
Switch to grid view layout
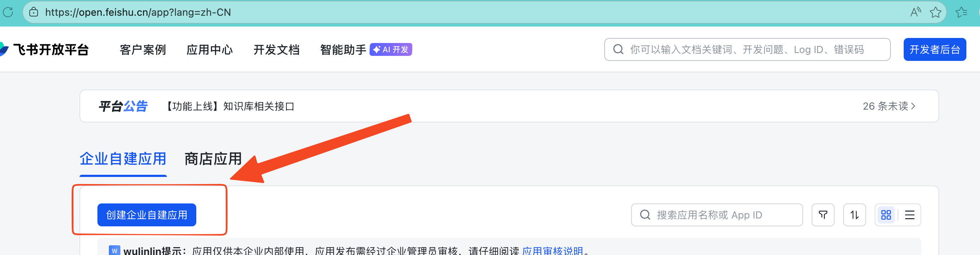click(886, 215)
